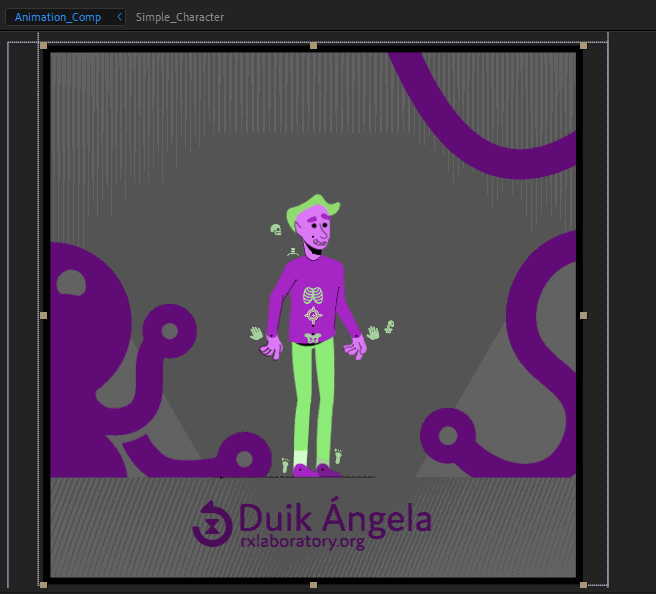The height and width of the screenshot is (594, 656).
Task: Click the right-middle bounding box handle
Action: 583,315
